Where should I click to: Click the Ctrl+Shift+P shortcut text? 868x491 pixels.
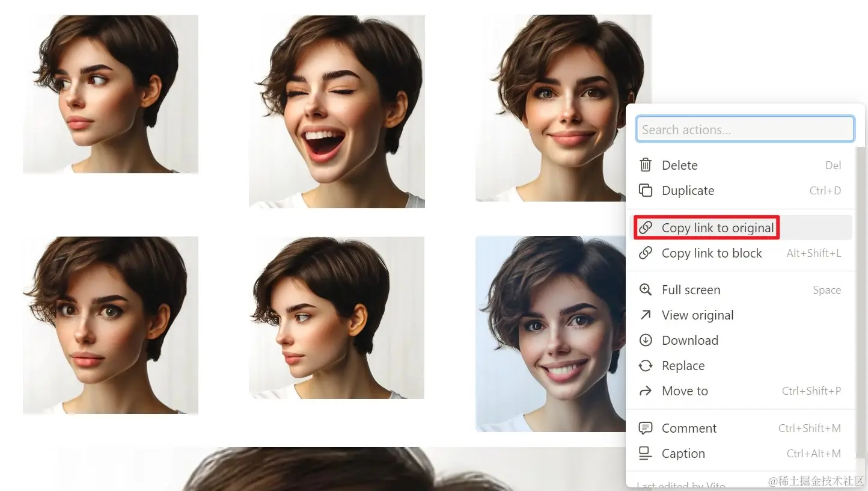[x=811, y=391]
